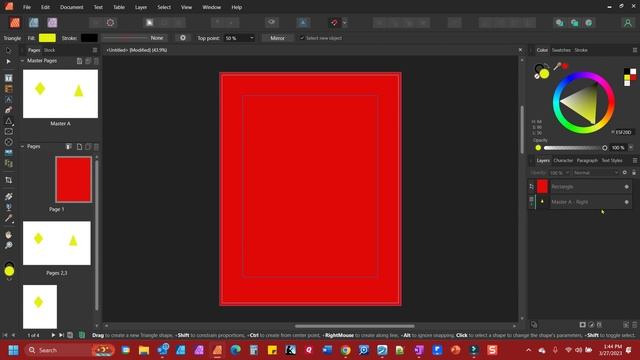Toggle the preview mode eye button
The image size is (640, 360).
click(271, 22)
